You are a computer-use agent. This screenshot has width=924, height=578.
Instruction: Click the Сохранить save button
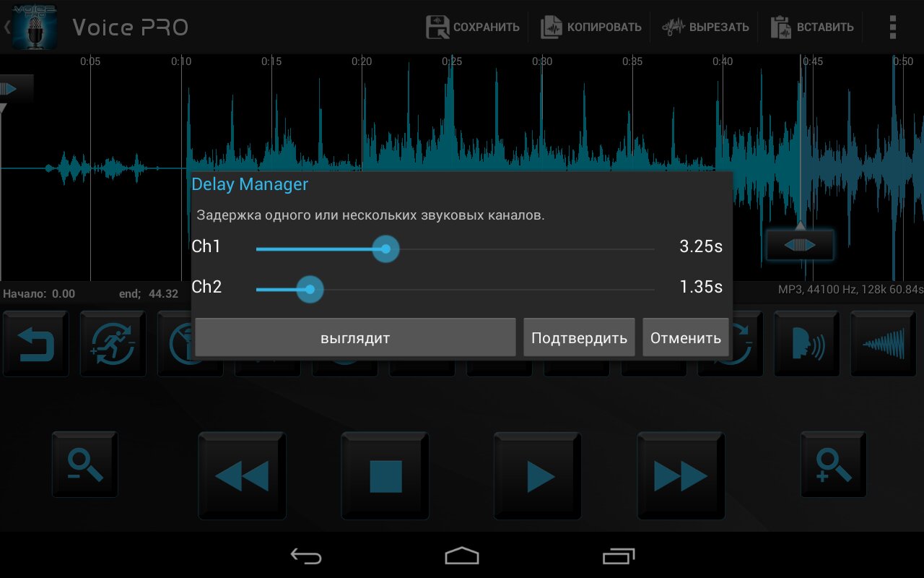[x=473, y=27]
